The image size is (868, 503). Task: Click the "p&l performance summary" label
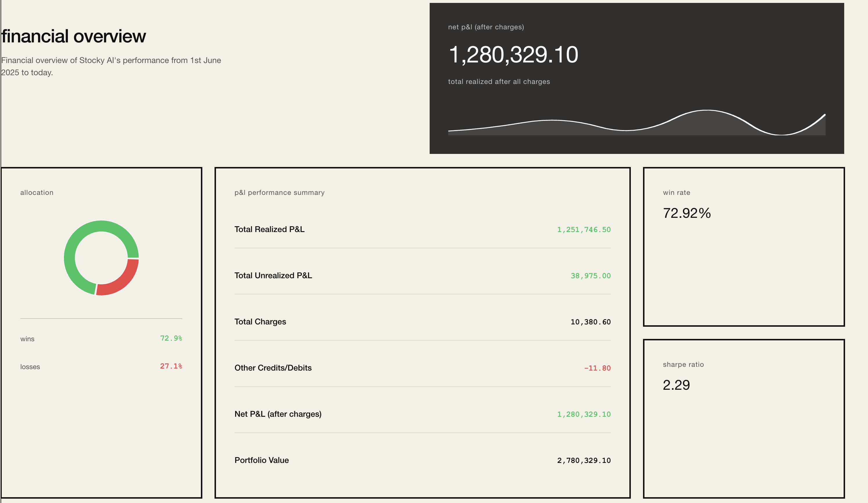(279, 193)
